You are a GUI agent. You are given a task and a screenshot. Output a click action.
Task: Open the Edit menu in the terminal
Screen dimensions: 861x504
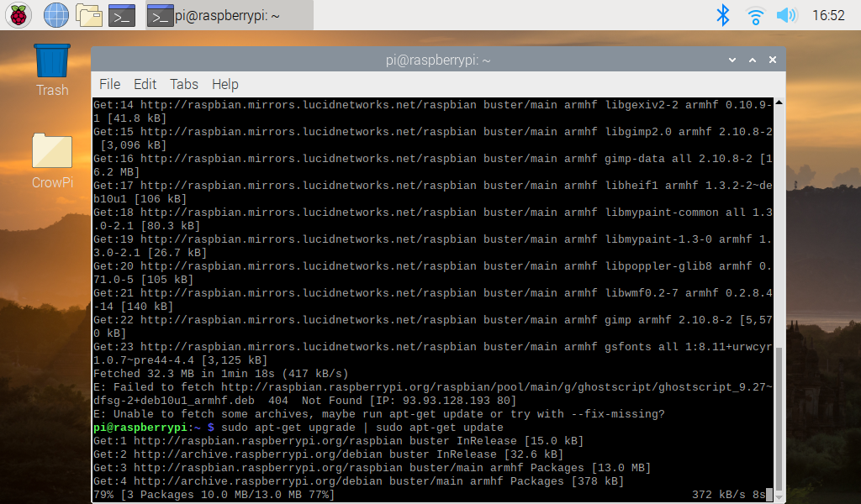tap(145, 84)
